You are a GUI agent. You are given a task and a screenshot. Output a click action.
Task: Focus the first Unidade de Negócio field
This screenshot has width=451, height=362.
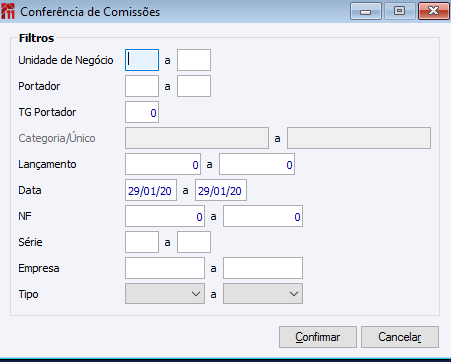coord(142,60)
